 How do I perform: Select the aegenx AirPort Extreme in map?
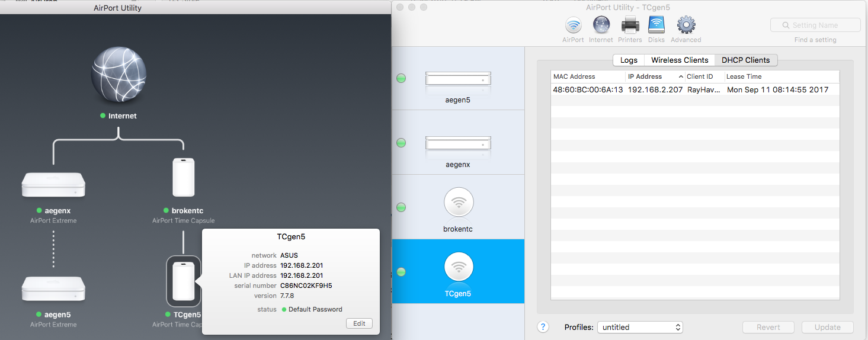click(x=53, y=184)
